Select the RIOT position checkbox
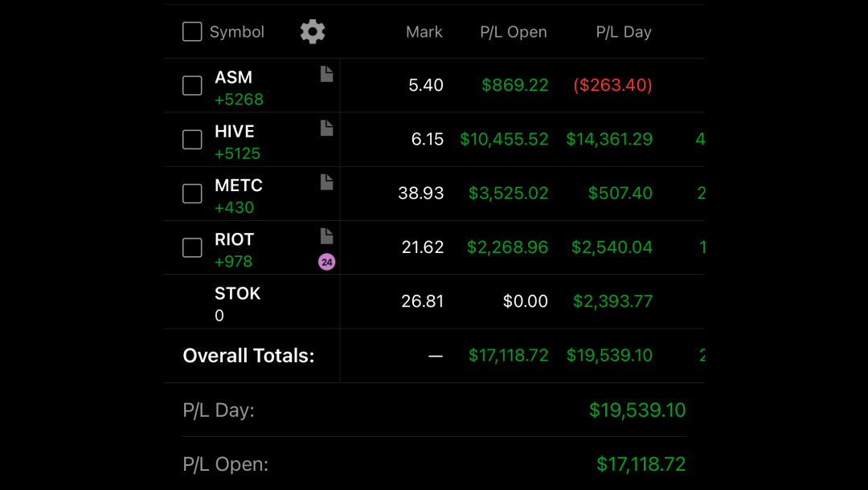 (x=192, y=247)
